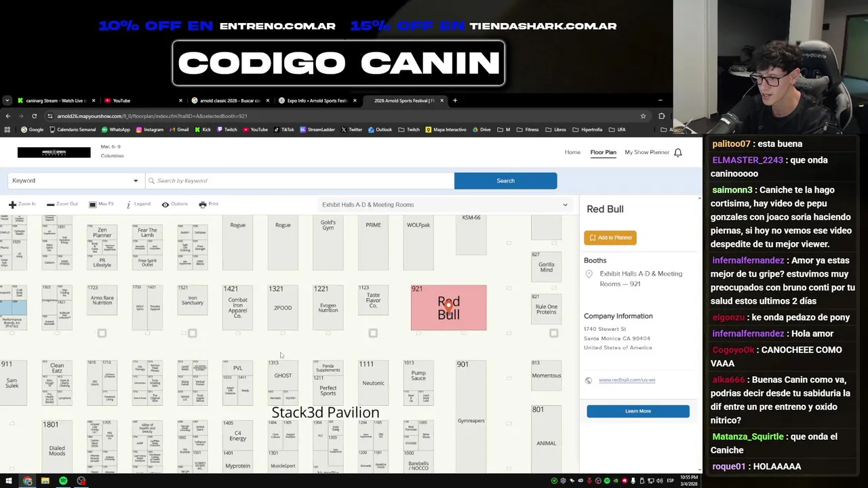Add Red Bull to planner
868x488 pixels.
[x=610, y=238]
